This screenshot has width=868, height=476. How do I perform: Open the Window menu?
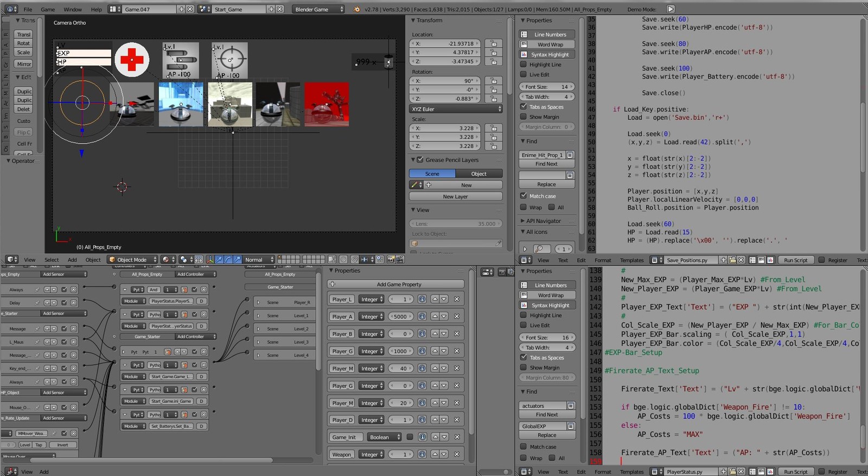[x=73, y=9]
